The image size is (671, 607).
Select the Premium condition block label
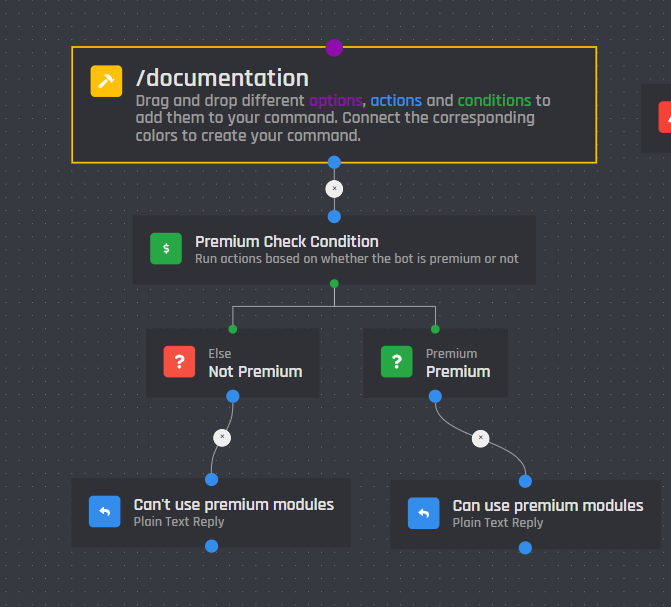pos(458,371)
